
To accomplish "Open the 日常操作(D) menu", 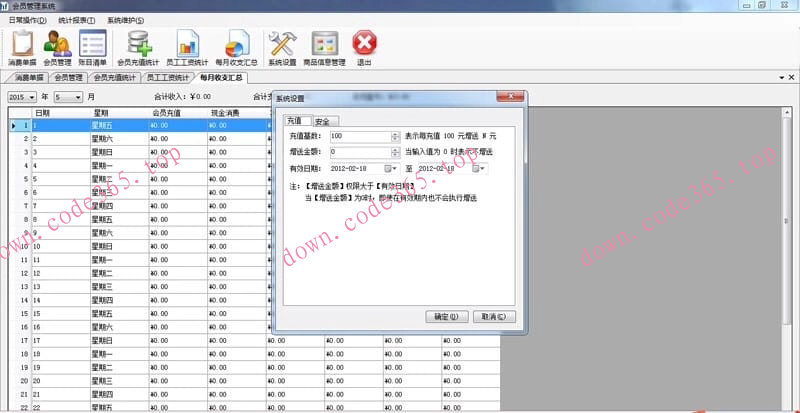I will pyautogui.click(x=28, y=20).
